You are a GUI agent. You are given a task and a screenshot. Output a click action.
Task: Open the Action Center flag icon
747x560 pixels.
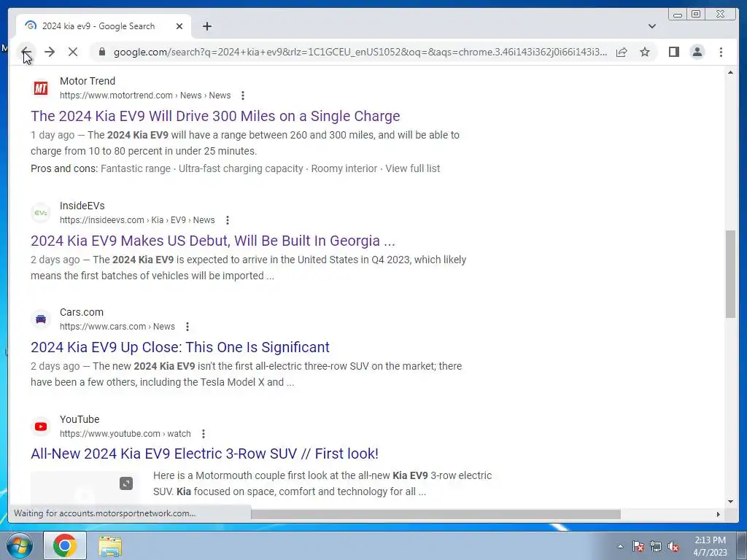click(638, 546)
